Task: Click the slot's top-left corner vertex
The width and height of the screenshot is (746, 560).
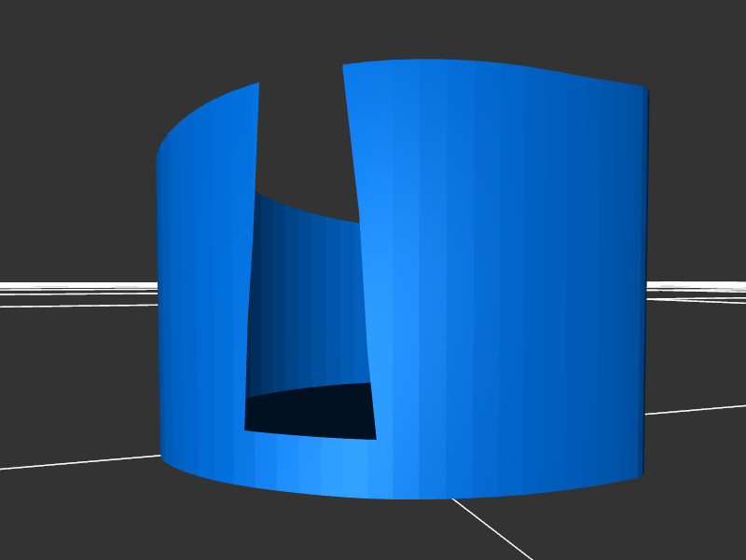Action: (x=259, y=83)
